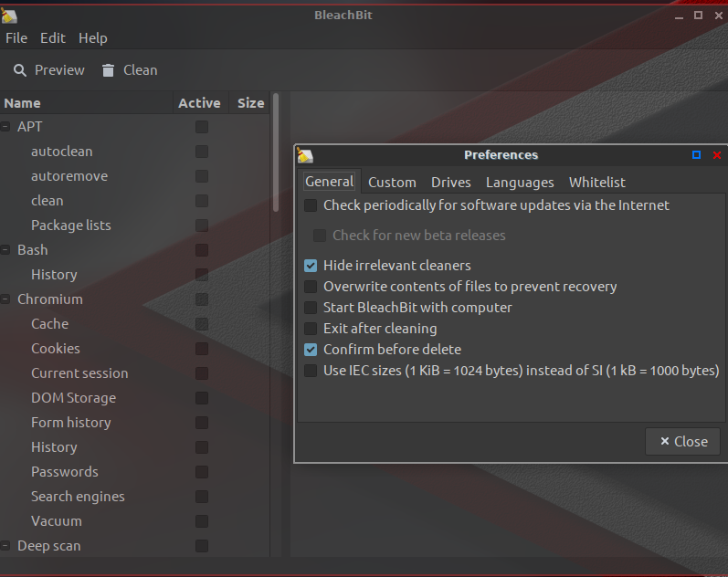Click the Close button in Preferences
The height and width of the screenshot is (577, 728).
(x=683, y=442)
